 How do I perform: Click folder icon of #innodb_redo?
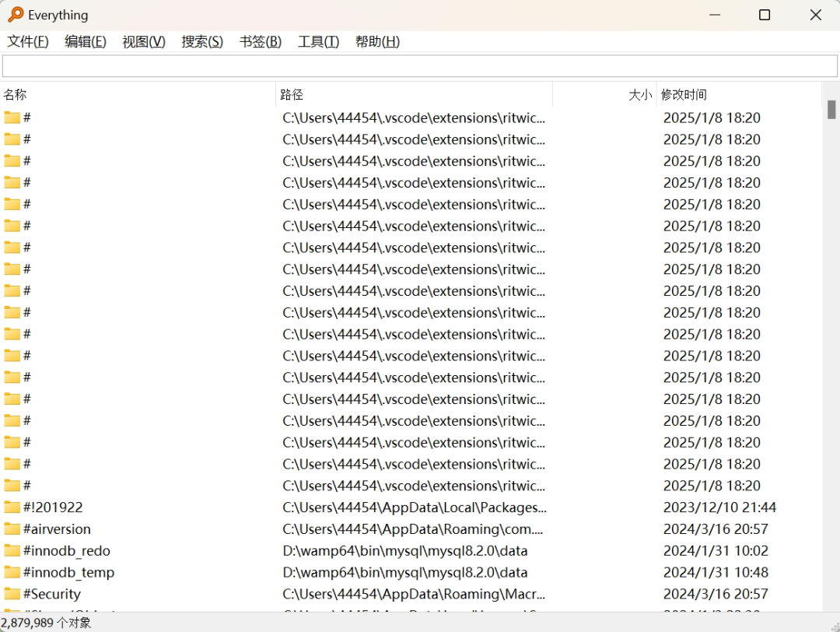(12, 550)
